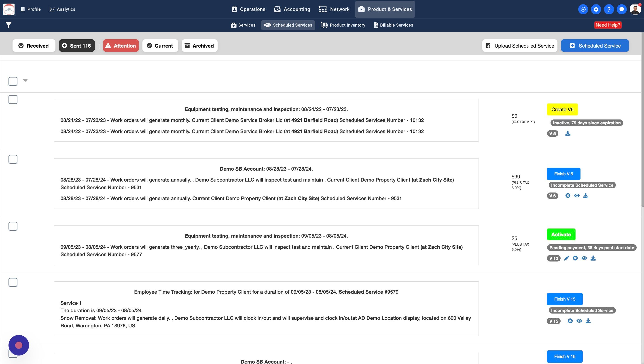Tick the select-all checkbox above the list
This screenshot has width=644, height=364.
coord(13,81)
